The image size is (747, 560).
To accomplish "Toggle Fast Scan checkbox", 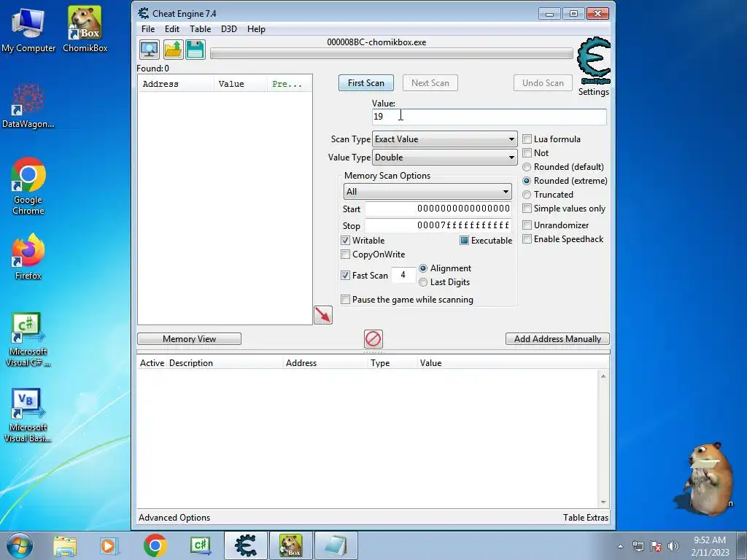I will 345,275.
